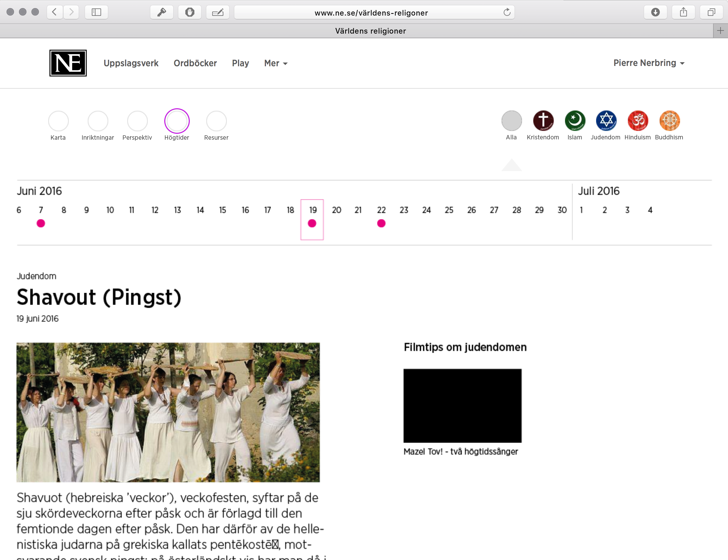The width and height of the screenshot is (728, 560).
Task: Switch to the Play section
Action: click(x=240, y=63)
